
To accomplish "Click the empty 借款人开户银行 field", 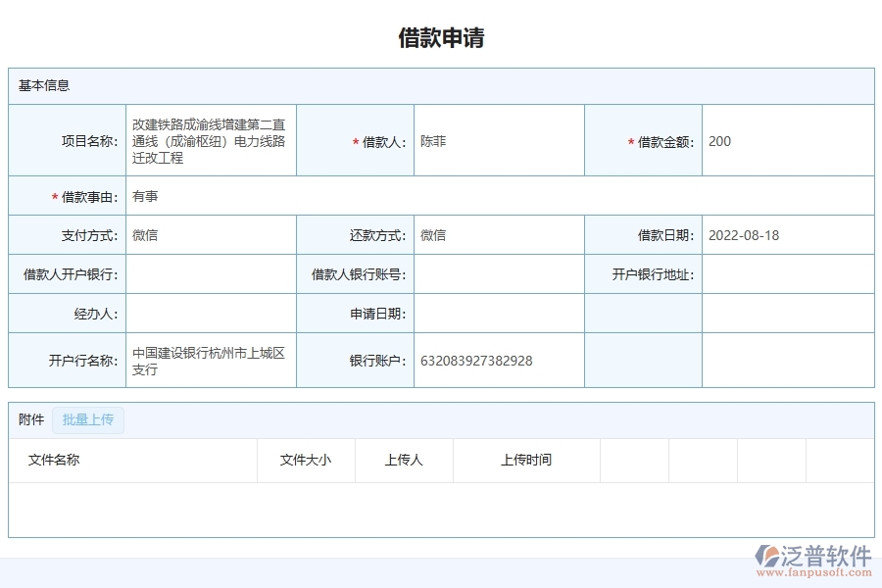I will [x=211, y=274].
